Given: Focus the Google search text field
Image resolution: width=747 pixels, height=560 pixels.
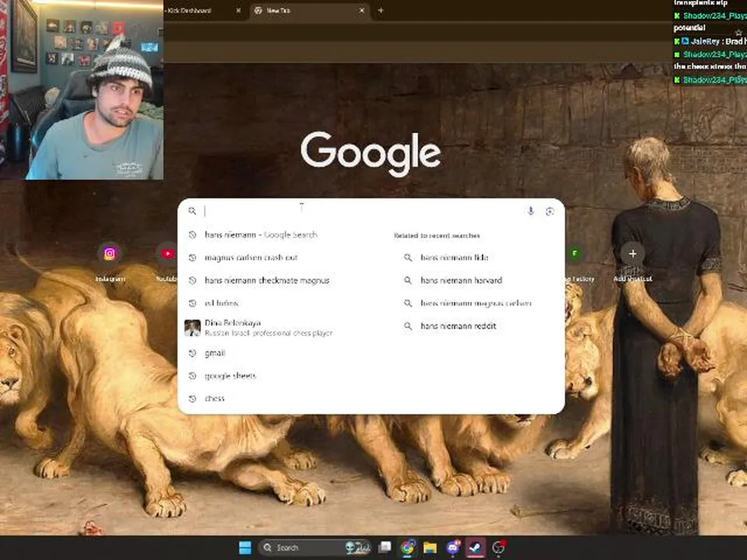Looking at the screenshot, I should [x=362, y=211].
